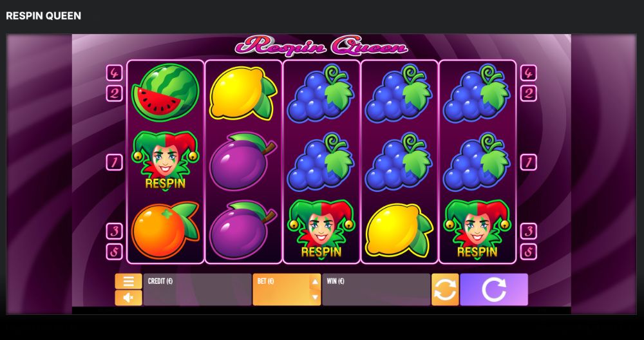
Task: Increase the bet with the up arrow
Action: pyautogui.click(x=315, y=281)
